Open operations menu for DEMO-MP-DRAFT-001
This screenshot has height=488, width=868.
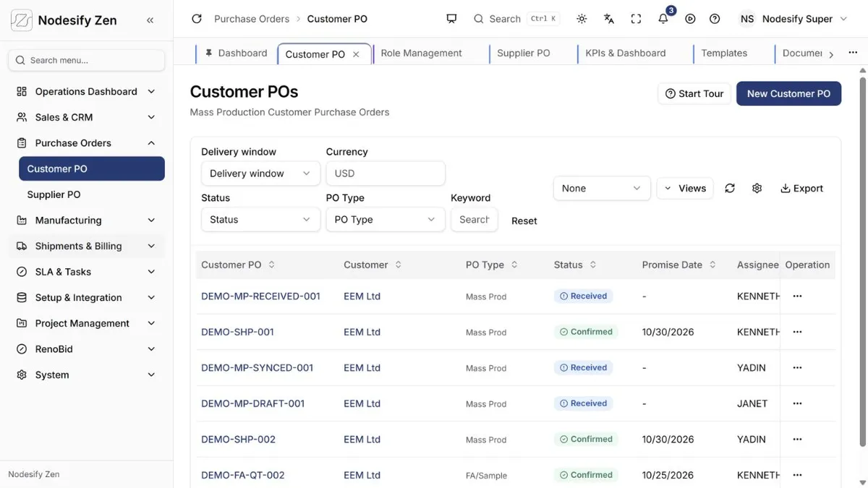(797, 403)
